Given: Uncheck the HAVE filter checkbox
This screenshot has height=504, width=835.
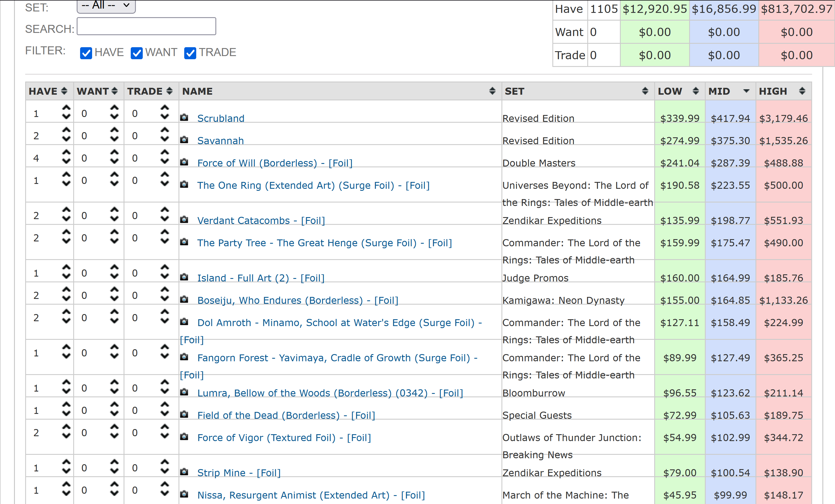Looking at the screenshot, I should click(86, 53).
